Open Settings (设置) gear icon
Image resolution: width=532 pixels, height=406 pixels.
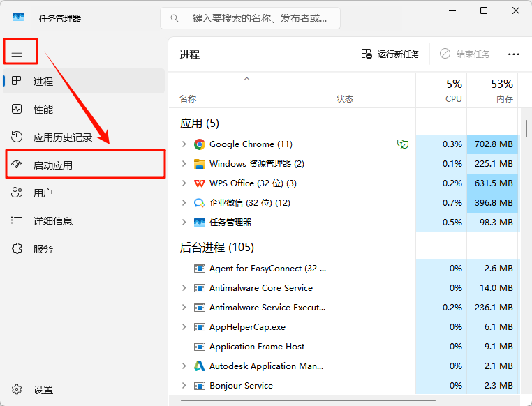pyautogui.click(x=17, y=390)
